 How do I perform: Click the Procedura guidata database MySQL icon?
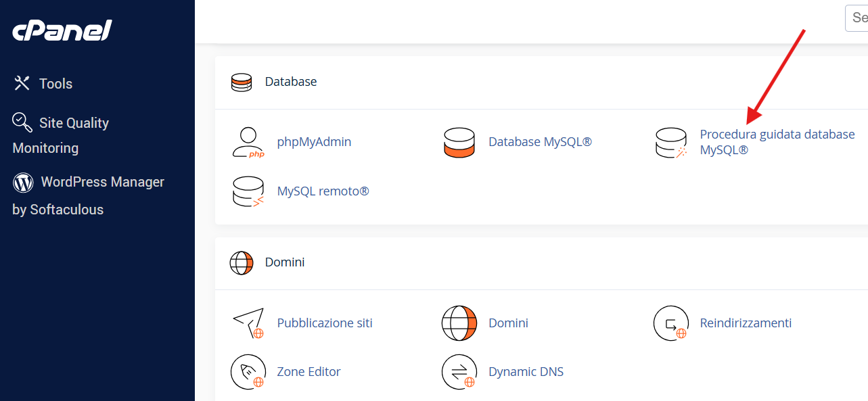[x=670, y=142]
